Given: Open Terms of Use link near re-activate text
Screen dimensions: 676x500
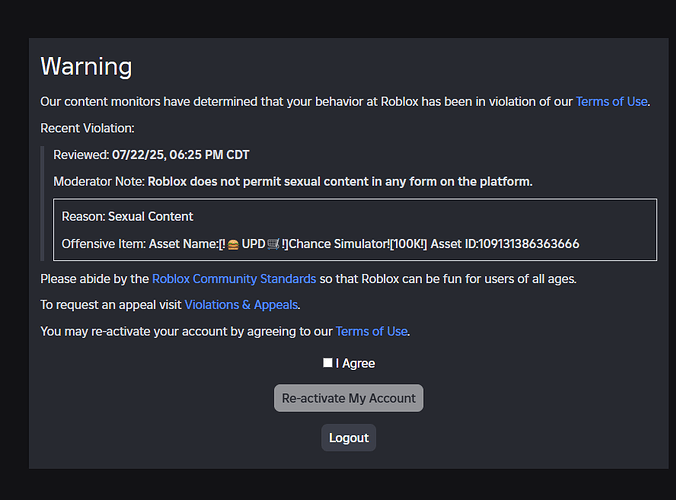Looking at the screenshot, I should click(371, 331).
